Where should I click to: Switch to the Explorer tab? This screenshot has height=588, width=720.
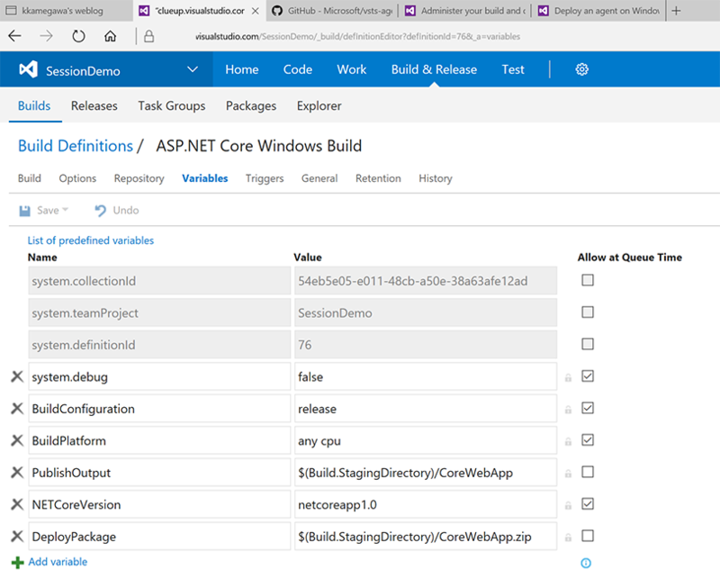coord(319,105)
